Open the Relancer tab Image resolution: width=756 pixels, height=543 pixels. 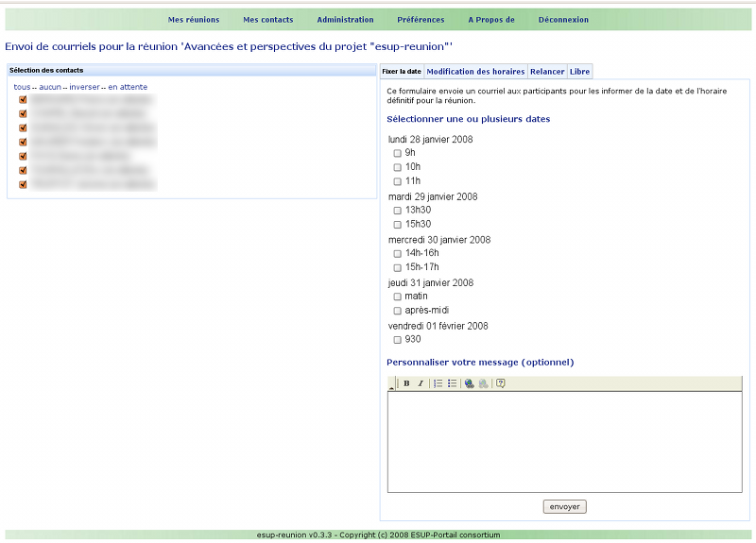[x=547, y=72]
